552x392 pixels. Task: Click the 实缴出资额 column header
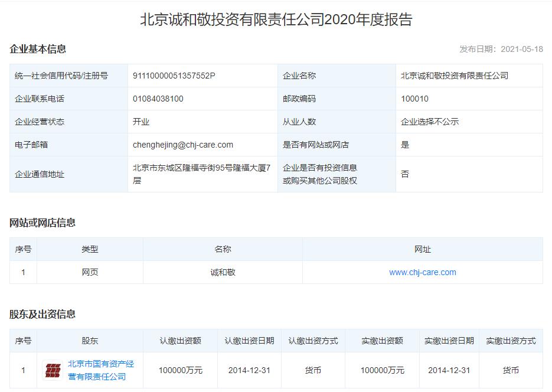[382, 341]
